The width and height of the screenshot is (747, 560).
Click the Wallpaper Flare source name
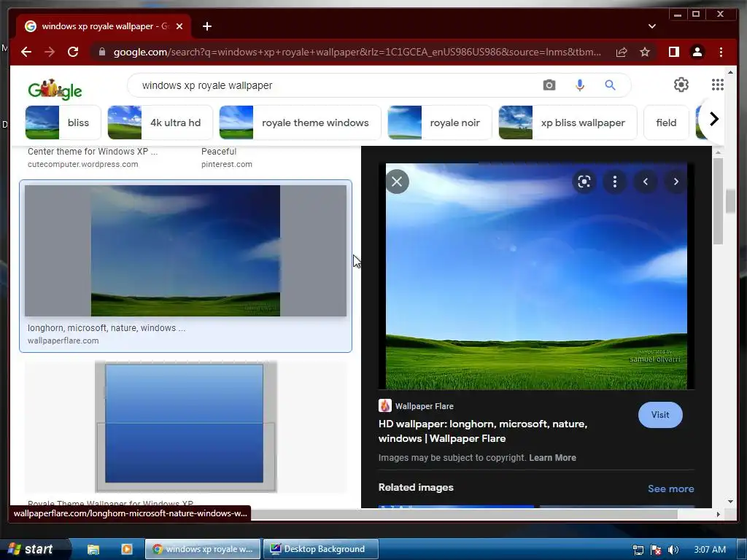click(424, 406)
